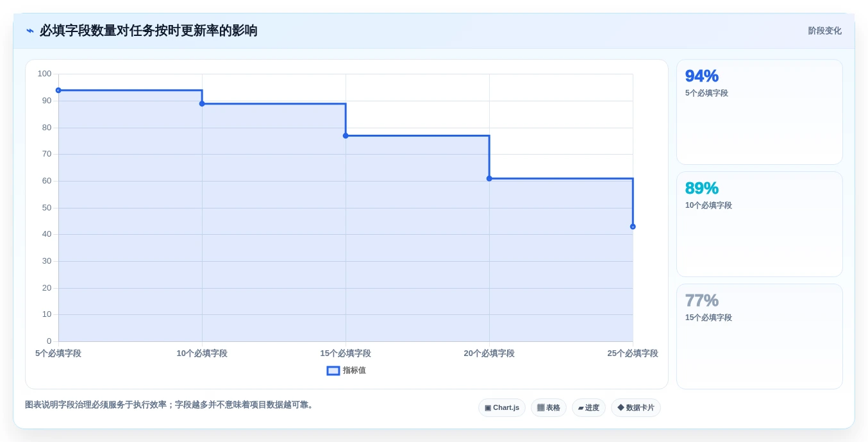Click the x-axis label 25个必填字段
Image resolution: width=868 pixels, height=442 pixels.
(x=633, y=353)
